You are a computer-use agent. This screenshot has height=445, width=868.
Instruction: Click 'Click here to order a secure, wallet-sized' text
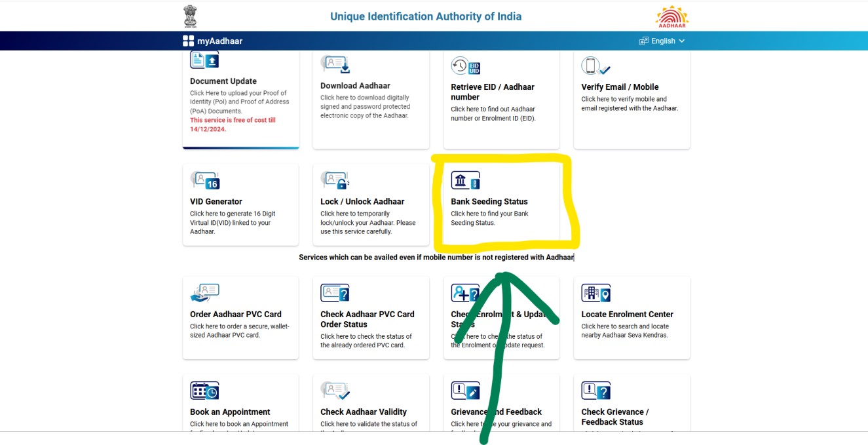(x=240, y=331)
